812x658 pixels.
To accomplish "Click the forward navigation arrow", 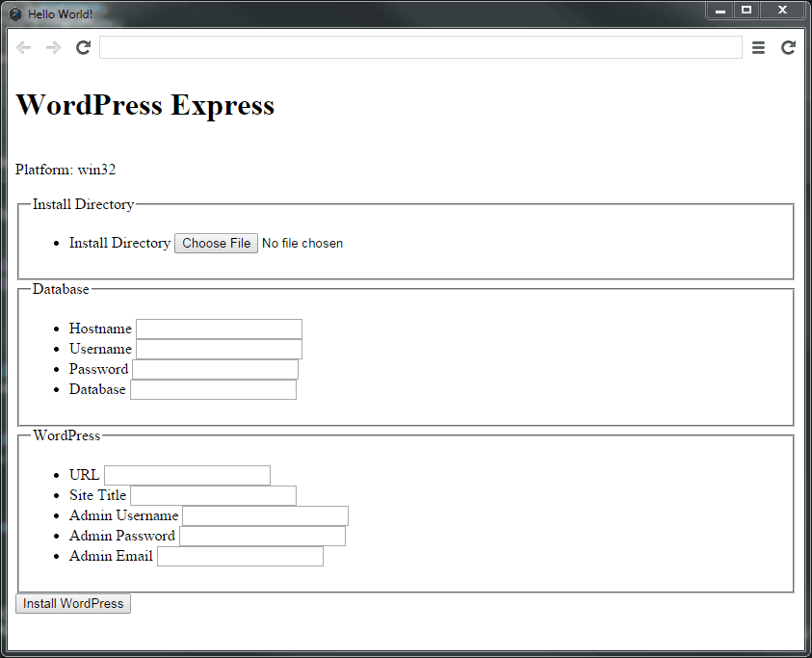I will (53, 47).
